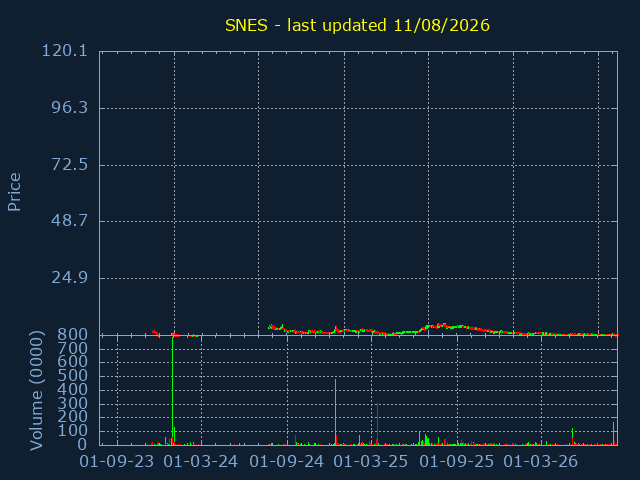Click the chart title SNES last updated
Viewport: 640px width, 480px height.
(x=357, y=25)
